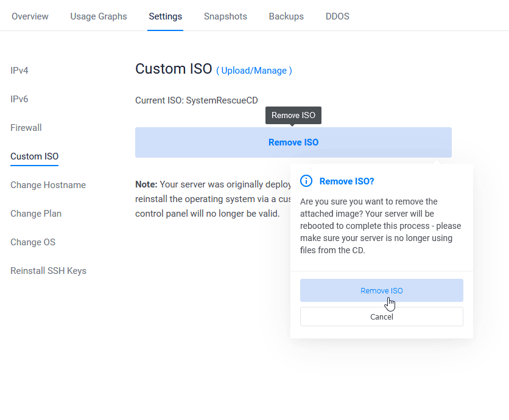Viewport: 509px width, 420px height.
Task: Open Reinstall SSH Keys settings
Action: tap(48, 271)
